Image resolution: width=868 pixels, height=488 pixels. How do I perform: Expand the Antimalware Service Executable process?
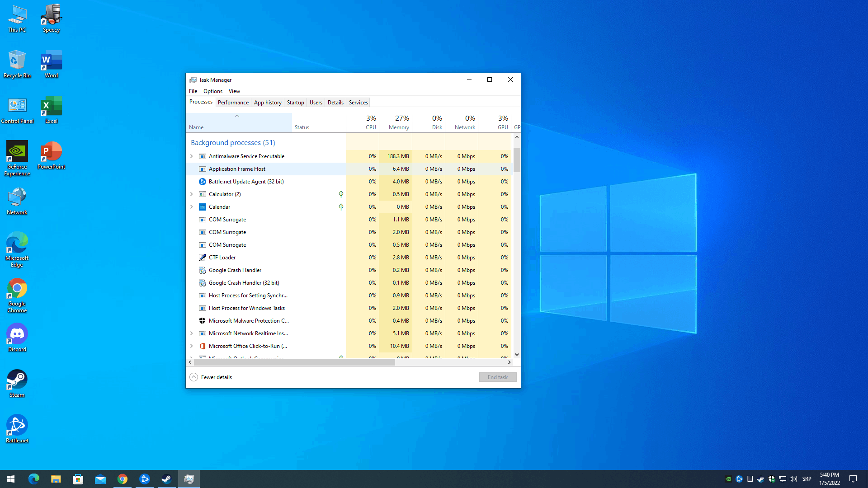tap(191, 156)
